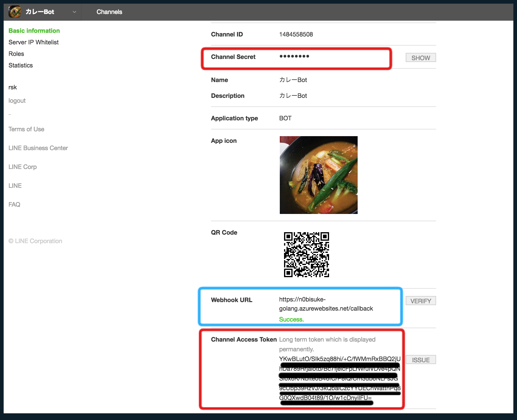The height and width of the screenshot is (420, 517).
Task: Open the FAQ page
Action: [x=15, y=204]
